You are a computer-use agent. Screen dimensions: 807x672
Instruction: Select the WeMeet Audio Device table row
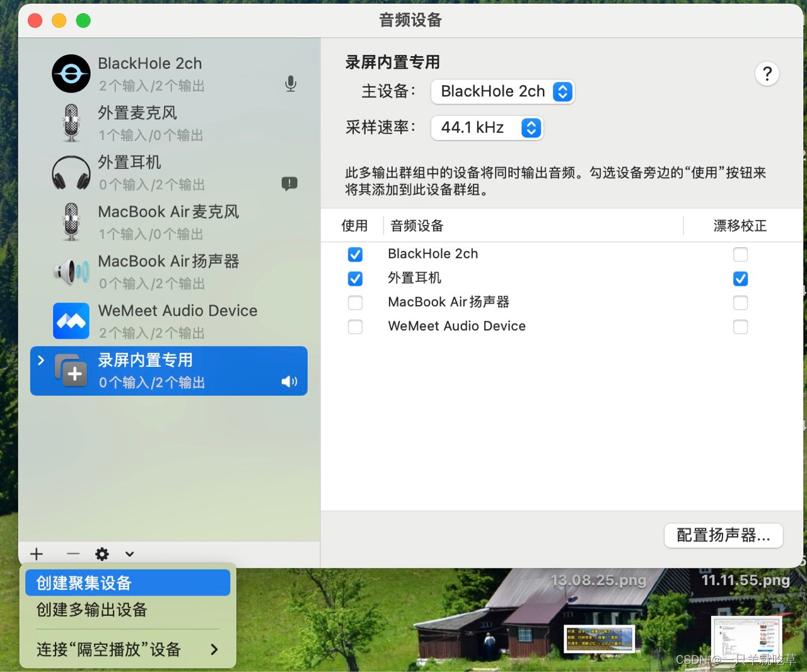pyautogui.click(x=562, y=327)
